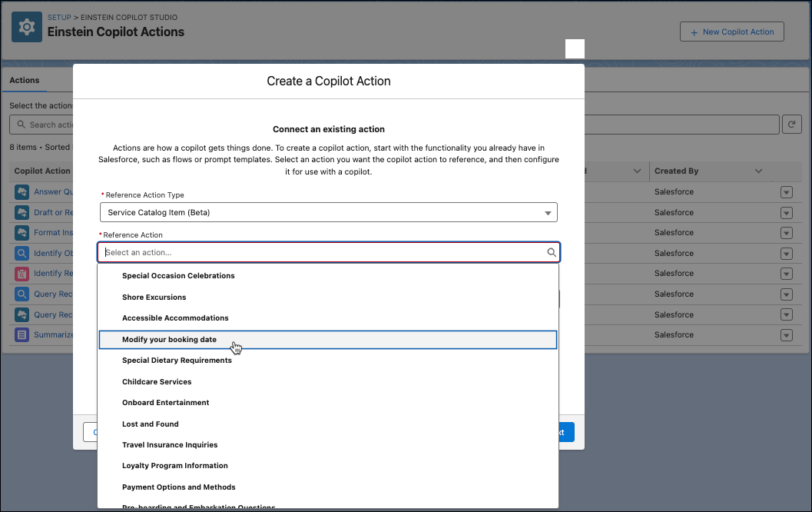Open row menu for the fifth Salesforce entry
Viewport: 812px width, 512px height.
click(x=786, y=274)
